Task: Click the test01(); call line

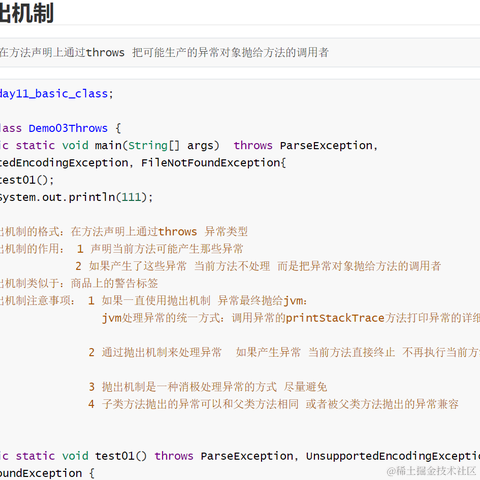Action: click(x=27, y=180)
